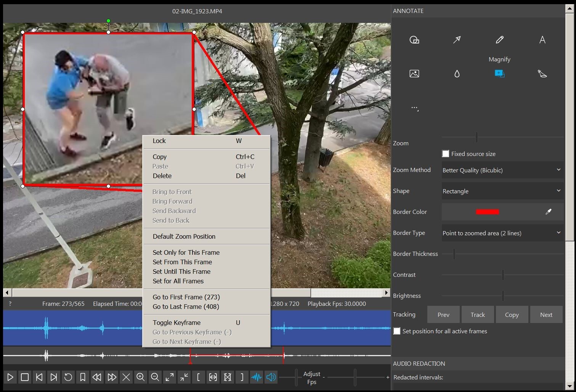The height and width of the screenshot is (392, 576).
Task: Open the Border Type dropdown
Action: click(502, 233)
